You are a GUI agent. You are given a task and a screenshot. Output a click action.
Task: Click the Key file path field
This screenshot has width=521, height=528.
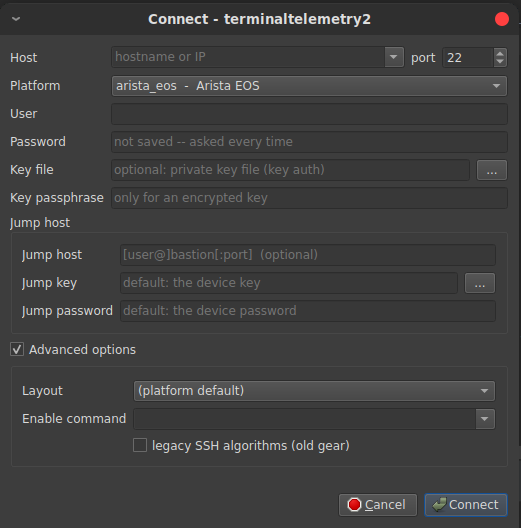coord(290,170)
